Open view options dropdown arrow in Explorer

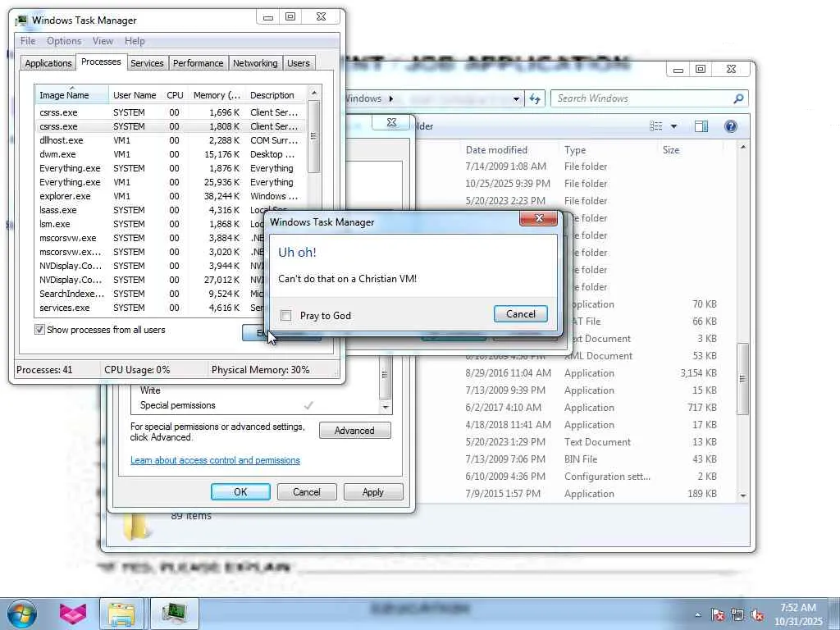(674, 126)
